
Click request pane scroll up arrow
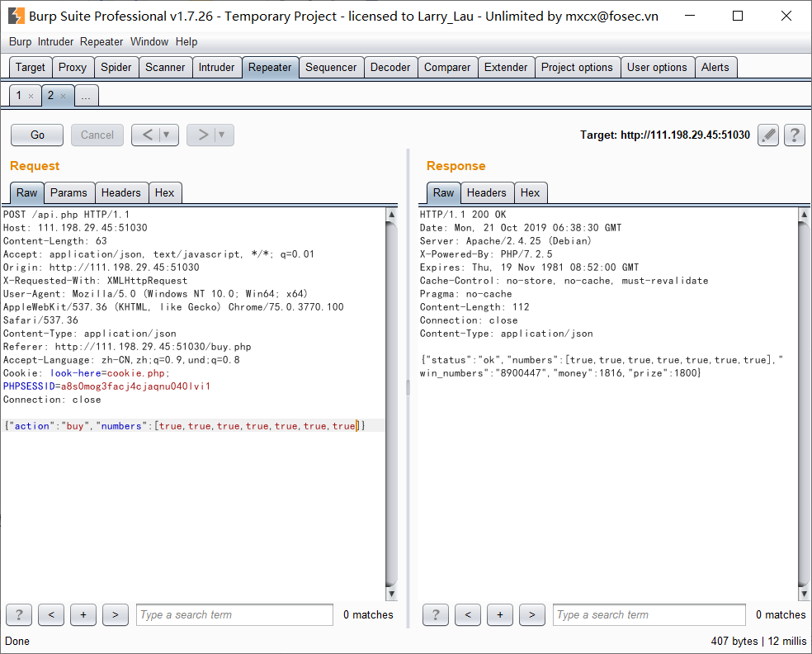(x=391, y=215)
